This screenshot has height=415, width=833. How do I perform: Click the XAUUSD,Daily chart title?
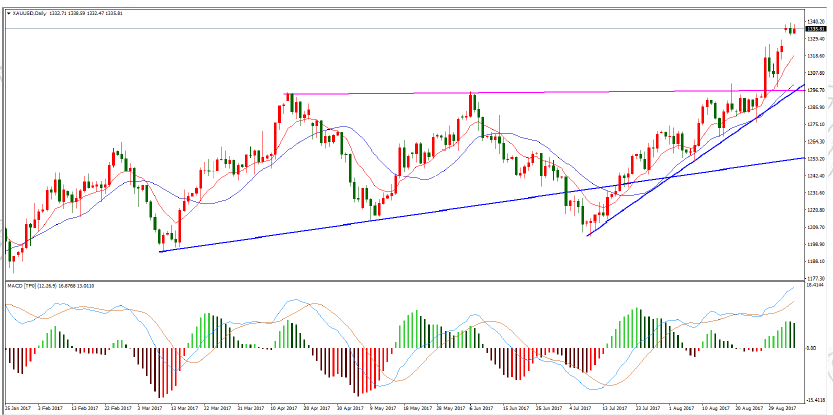[x=28, y=14]
